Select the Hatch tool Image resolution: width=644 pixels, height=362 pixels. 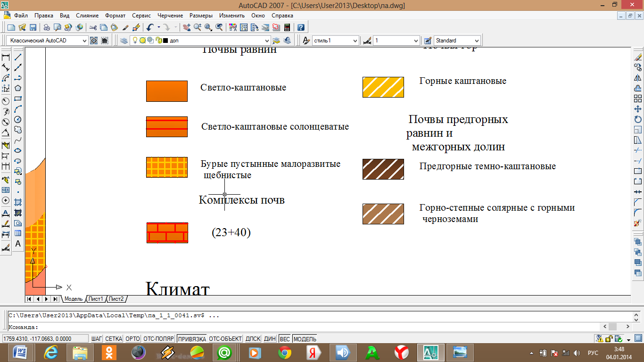18,202
